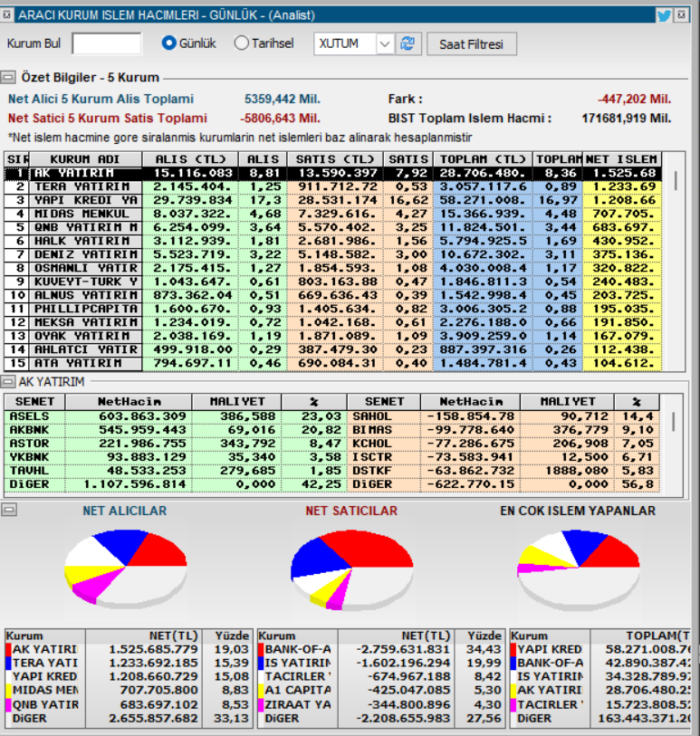Collapse the AK YATIRIM detail section
The height and width of the screenshot is (736, 700).
7,382
